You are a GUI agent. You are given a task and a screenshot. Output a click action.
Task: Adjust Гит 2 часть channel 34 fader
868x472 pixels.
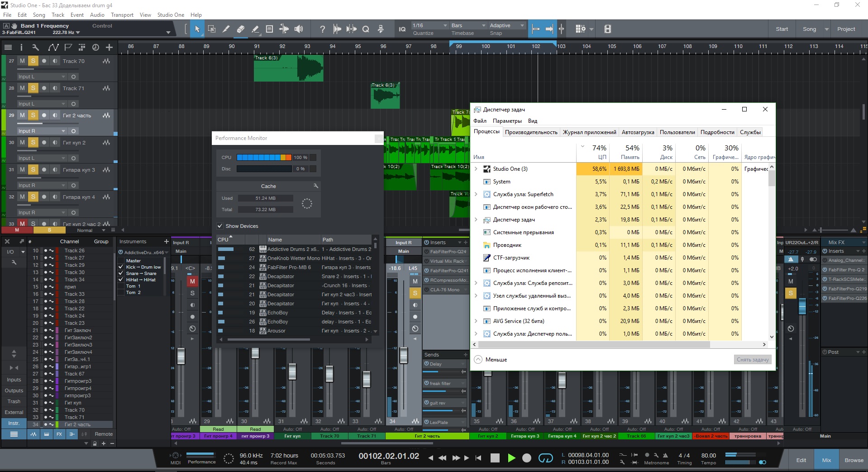(x=403, y=356)
